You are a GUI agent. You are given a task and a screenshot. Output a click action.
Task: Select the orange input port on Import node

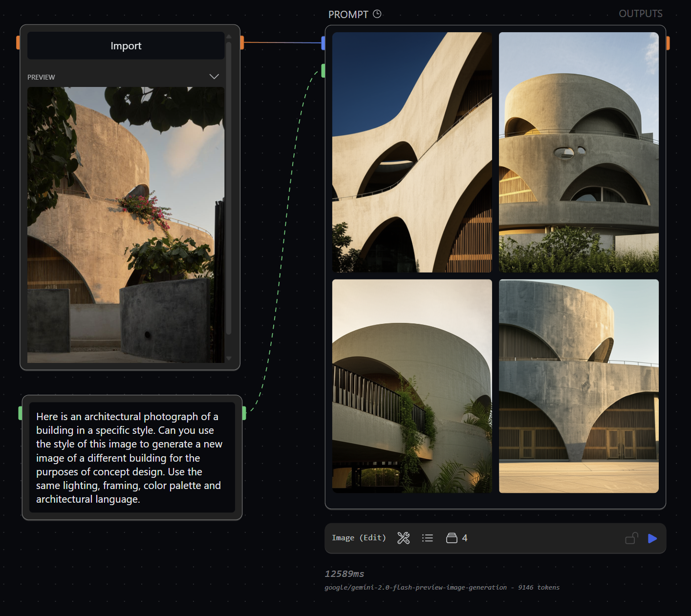click(18, 42)
